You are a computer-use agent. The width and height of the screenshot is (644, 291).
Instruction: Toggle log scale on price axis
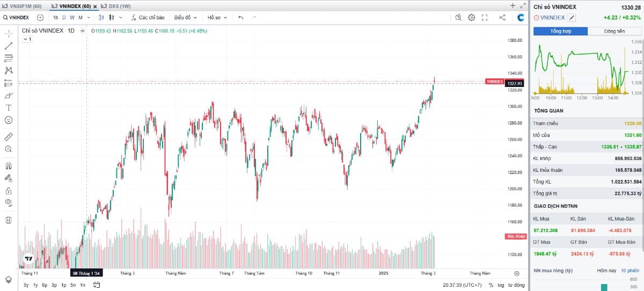[x=501, y=285]
